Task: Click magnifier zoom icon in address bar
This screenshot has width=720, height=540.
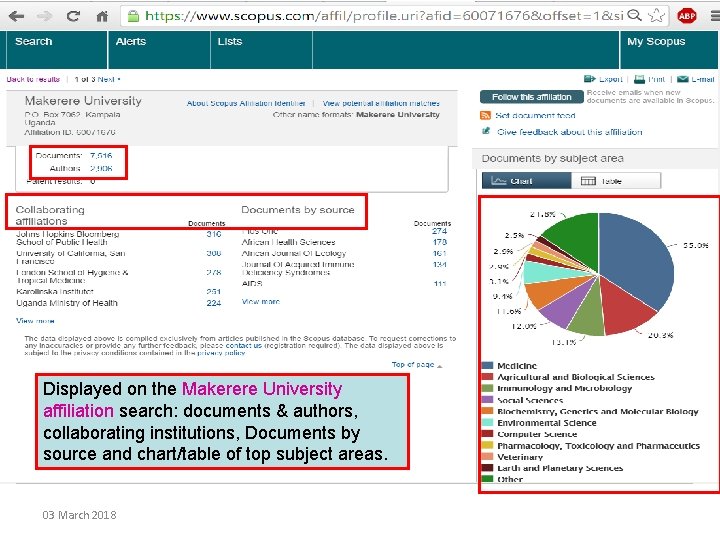Action: (x=634, y=15)
